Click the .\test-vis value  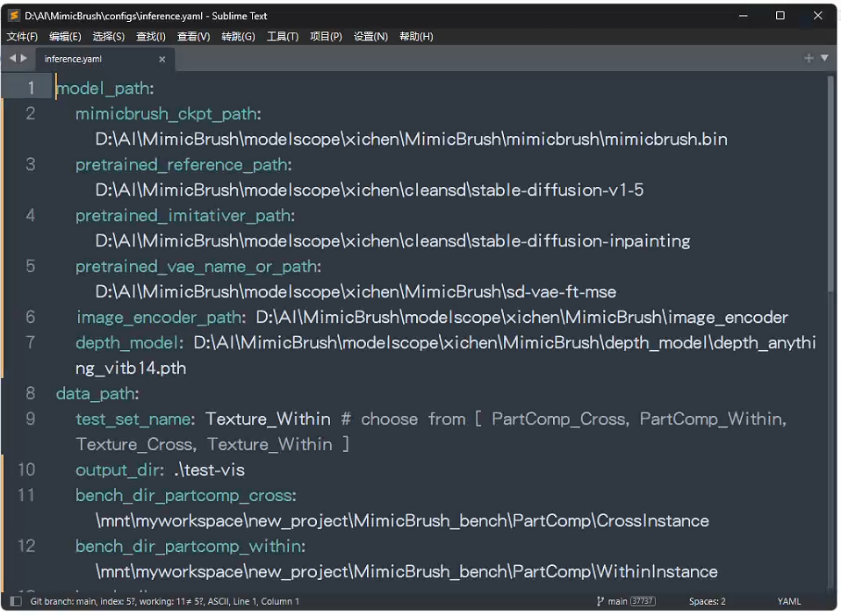[x=210, y=470]
